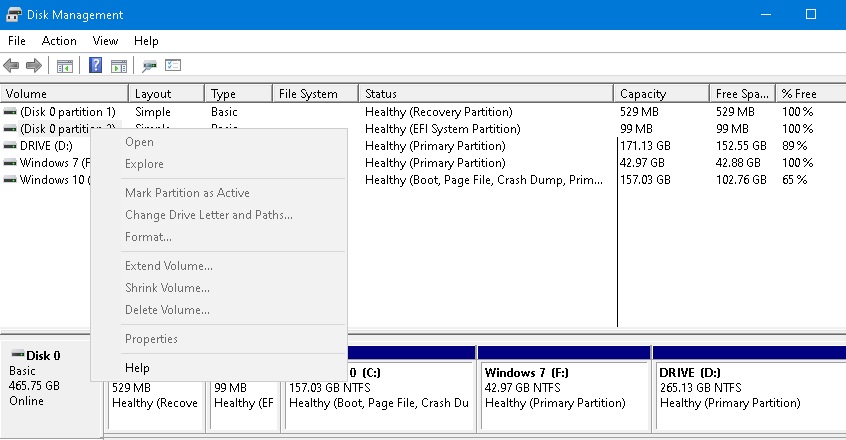The height and width of the screenshot is (440, 846).
Task: Open the Action menu
Action: pos(59,41)
